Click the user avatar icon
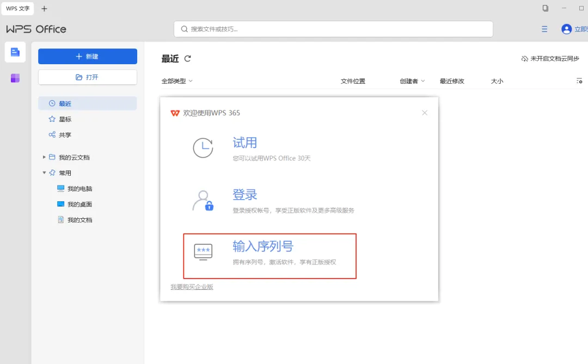 (566, 29)
